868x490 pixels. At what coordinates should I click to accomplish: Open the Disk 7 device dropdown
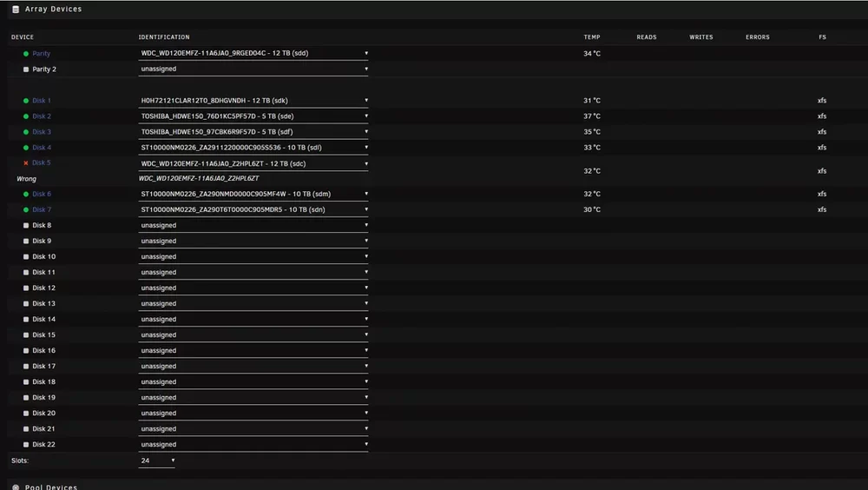[253, 209]
